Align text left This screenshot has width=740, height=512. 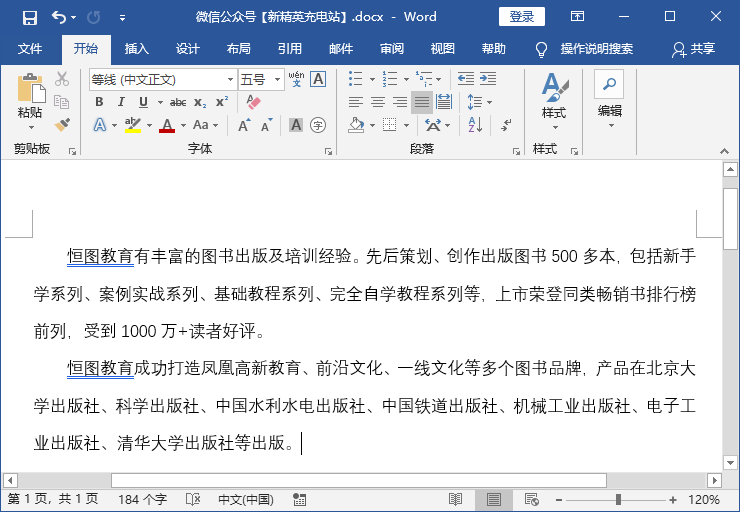(x=355, y=102)
